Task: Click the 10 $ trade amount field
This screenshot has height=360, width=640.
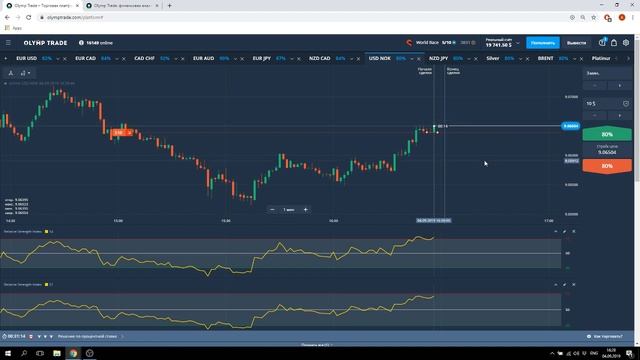Action: click(x=607, y=104)
